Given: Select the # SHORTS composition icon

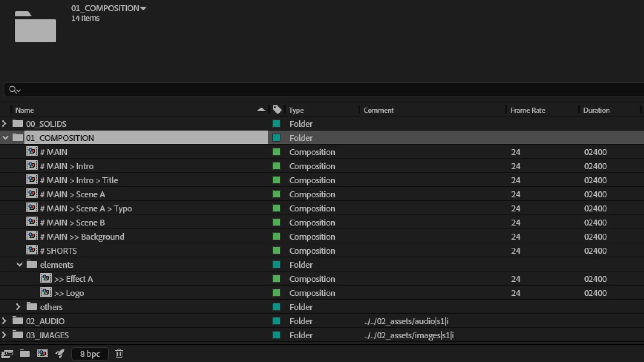Looking at the screenshot, I should point(32,250).
